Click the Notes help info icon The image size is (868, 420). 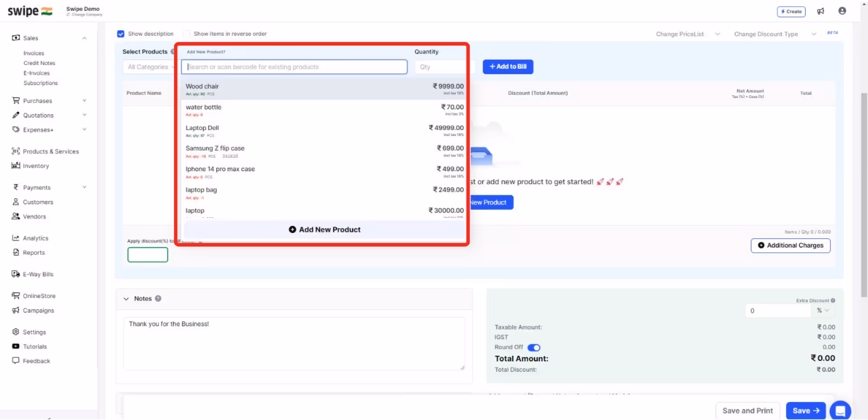pos(158,299)
